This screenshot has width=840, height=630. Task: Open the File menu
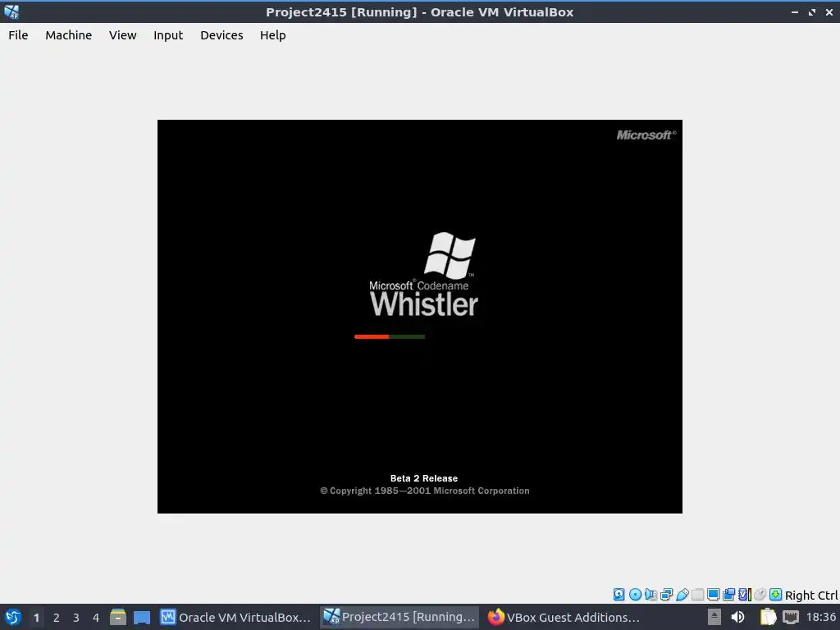pos(18,35)
